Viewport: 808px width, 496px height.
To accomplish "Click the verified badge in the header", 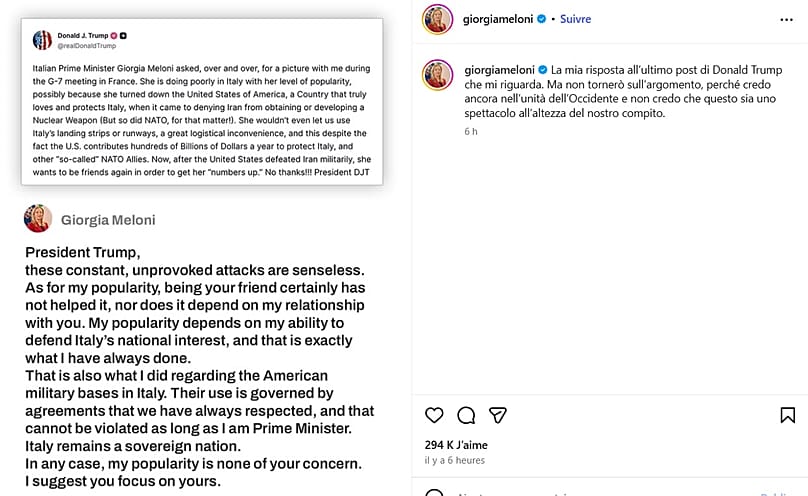I will [542, 19].
